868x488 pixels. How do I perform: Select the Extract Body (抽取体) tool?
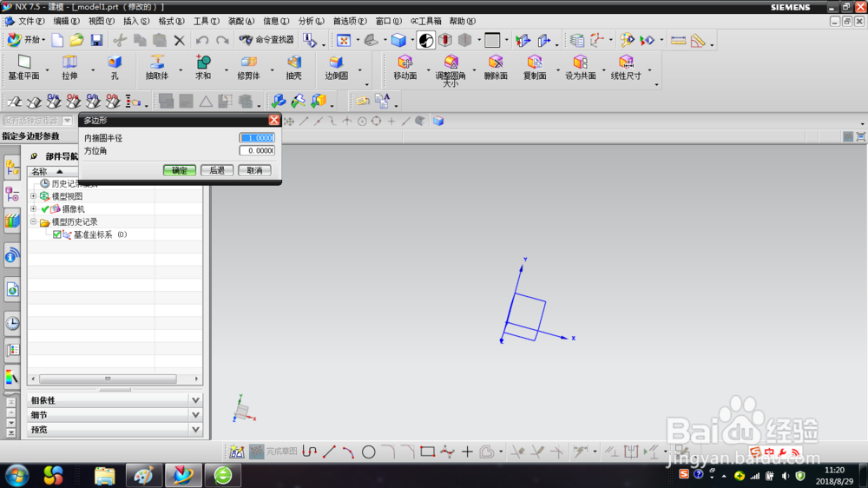click(157, 68)
